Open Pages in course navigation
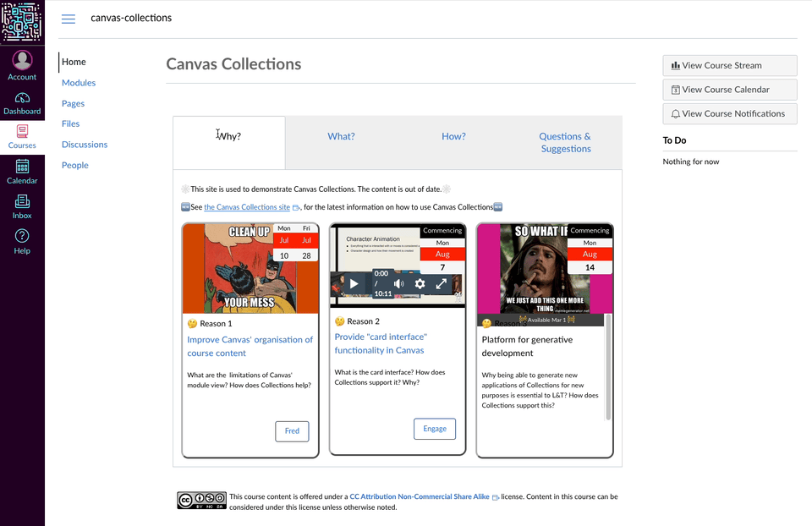812x526 pixels. tap(73, 103)
